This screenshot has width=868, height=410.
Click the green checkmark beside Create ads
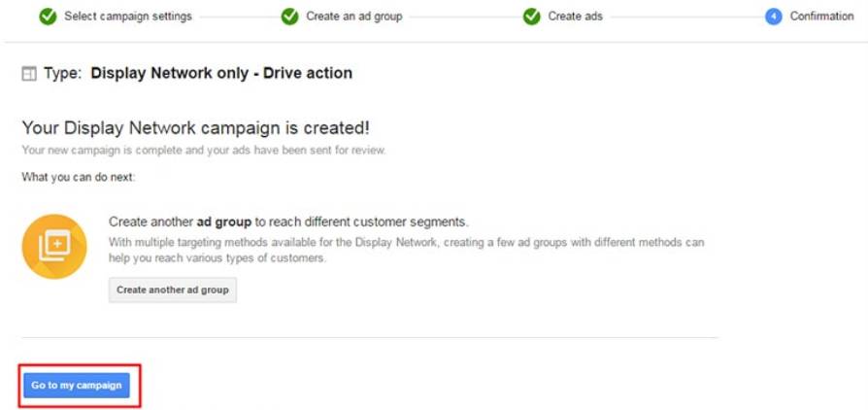(531, 17)
